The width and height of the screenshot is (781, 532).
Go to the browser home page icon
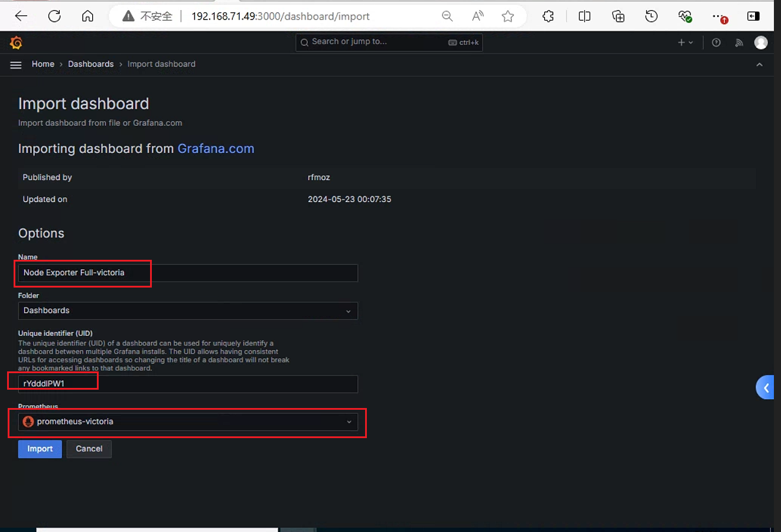point(87,16)
